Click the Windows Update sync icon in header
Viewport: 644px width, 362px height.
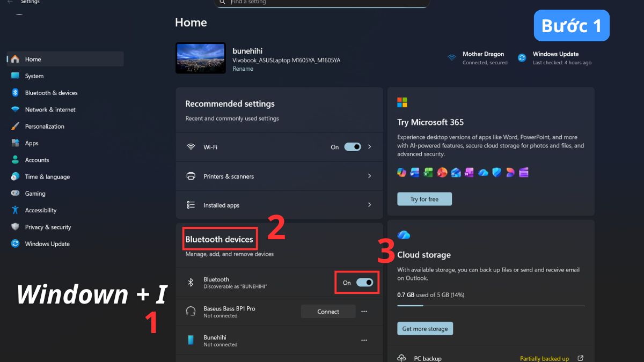click(x=522, y=57)
